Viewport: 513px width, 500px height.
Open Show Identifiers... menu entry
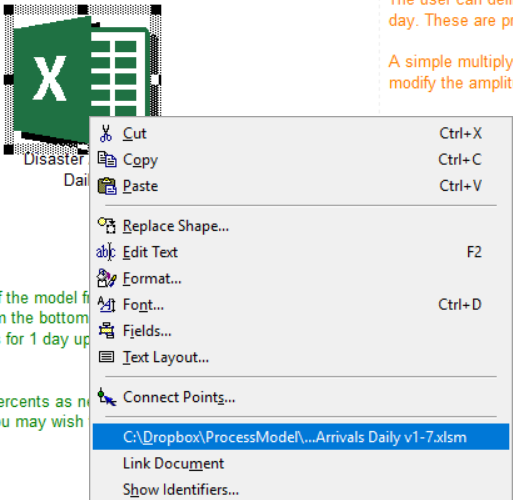[x=301, y=489]
